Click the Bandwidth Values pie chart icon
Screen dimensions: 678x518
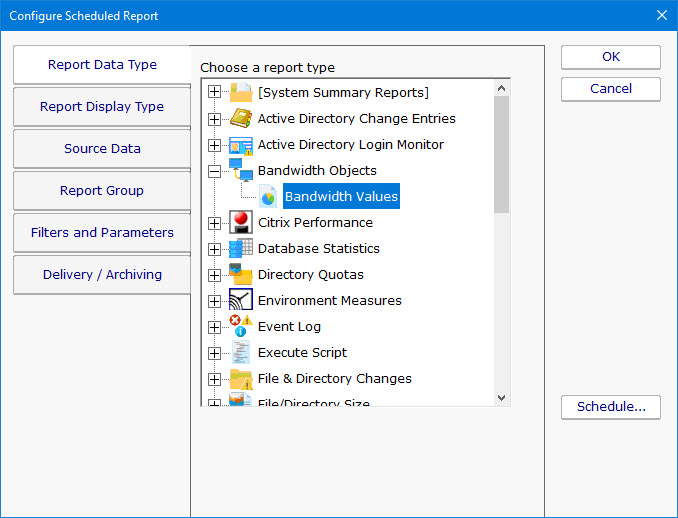[268, 197]
